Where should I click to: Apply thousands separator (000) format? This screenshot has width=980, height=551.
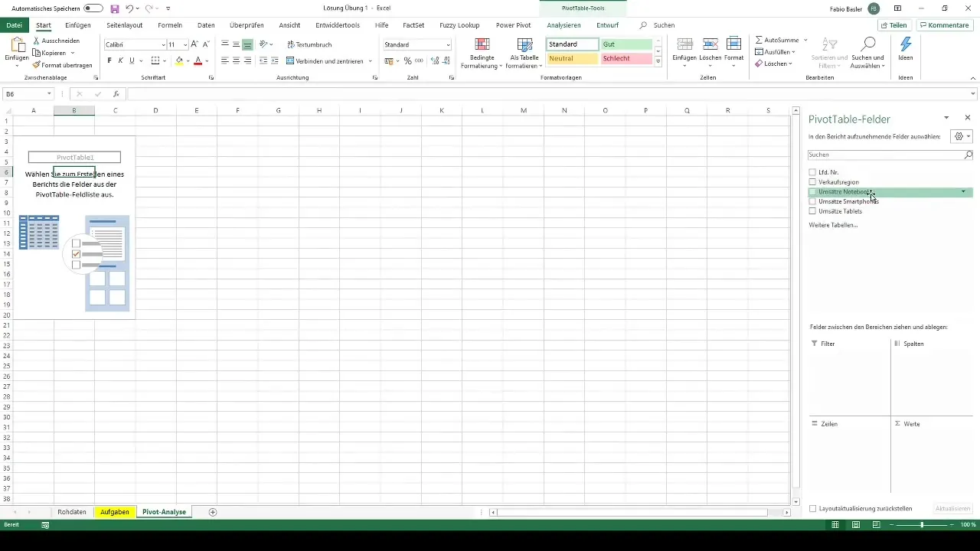click(418, 60)
